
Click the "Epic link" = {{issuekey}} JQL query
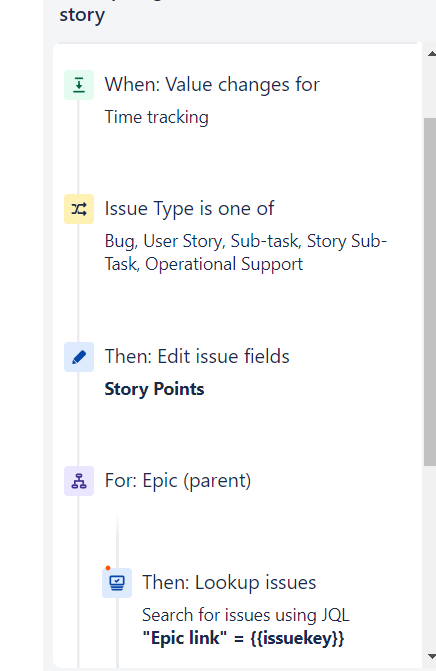click(243, 638)
